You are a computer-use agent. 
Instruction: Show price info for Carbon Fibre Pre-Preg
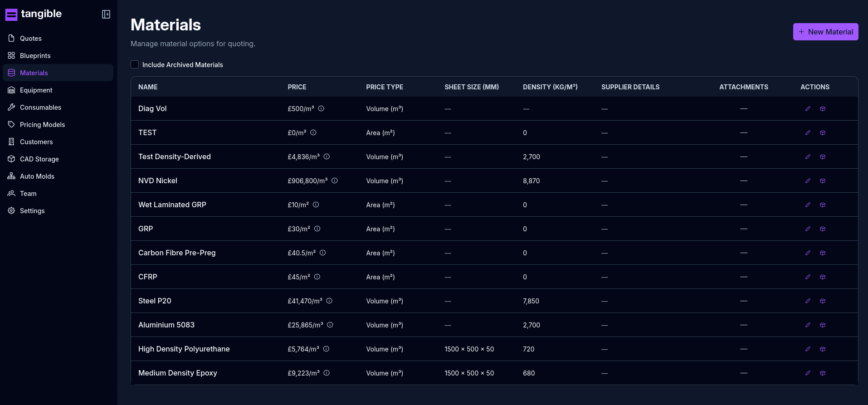(322, 253)
